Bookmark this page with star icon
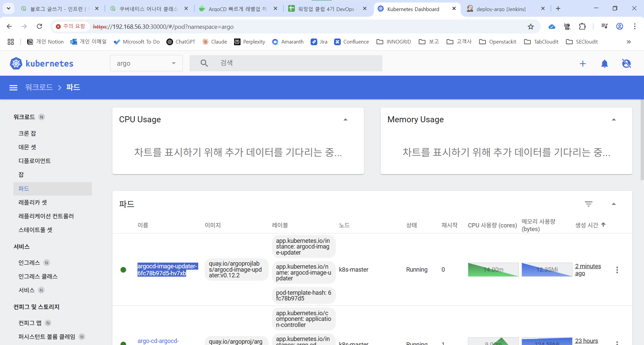Screen dimensions: 644x345 tap(531, 27)
